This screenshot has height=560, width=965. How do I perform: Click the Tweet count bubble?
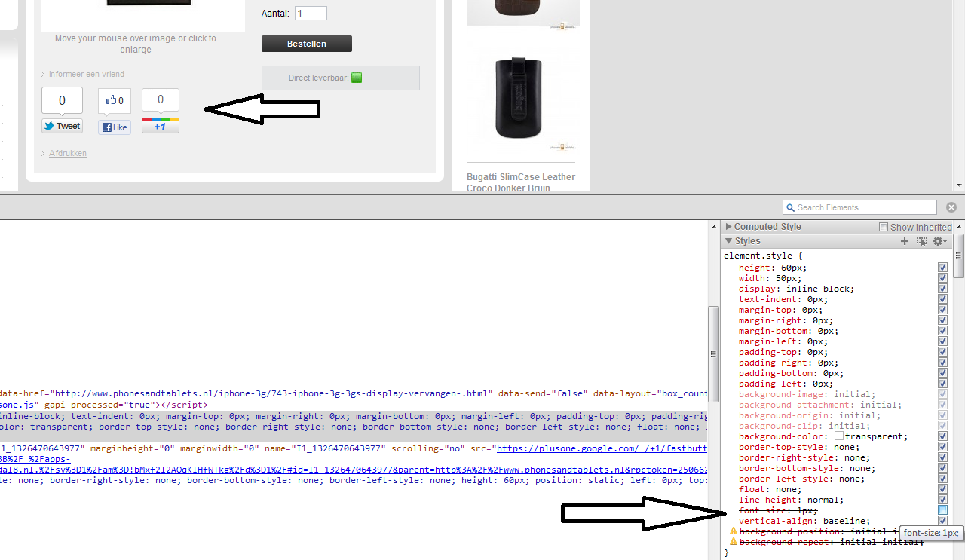(62, 101)
